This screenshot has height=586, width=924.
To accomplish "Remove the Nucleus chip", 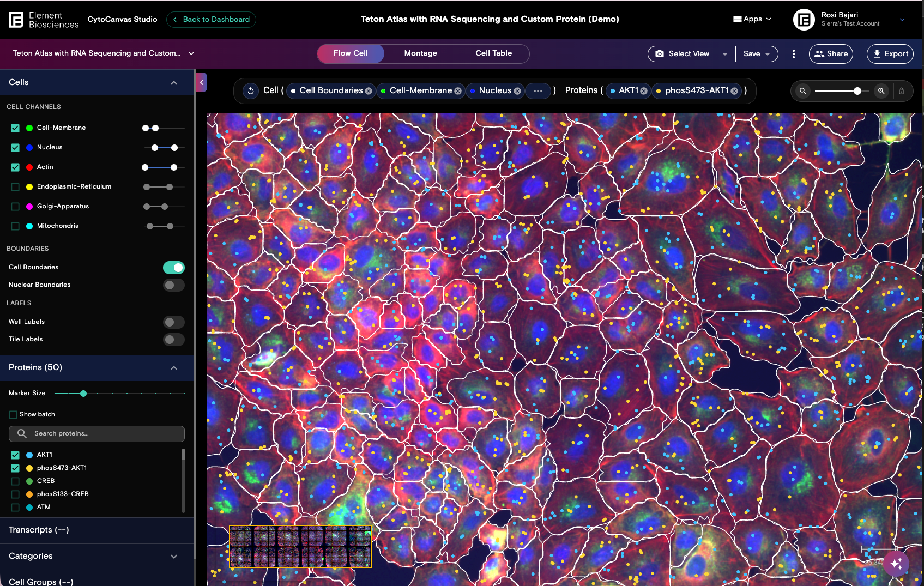I will (x=517, y=91).
